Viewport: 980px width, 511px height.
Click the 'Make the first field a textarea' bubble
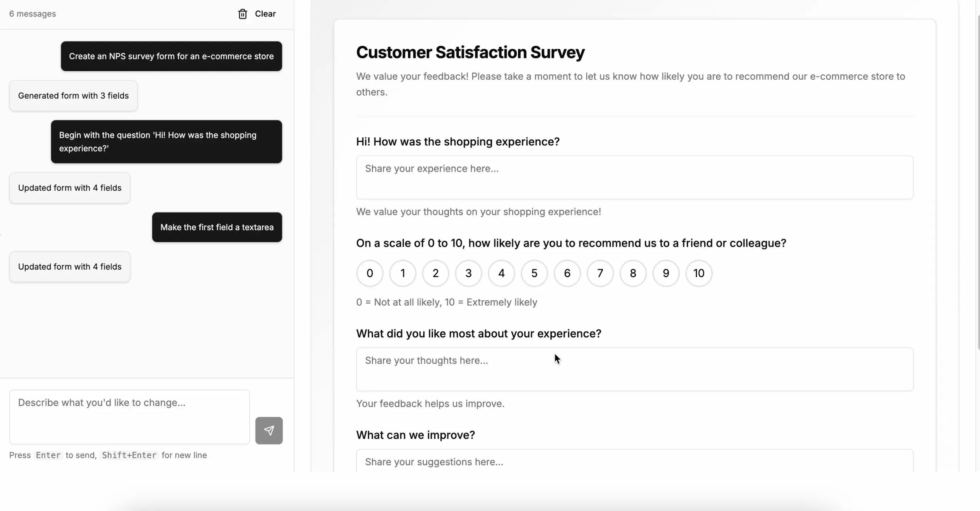[x=217, y=227]
